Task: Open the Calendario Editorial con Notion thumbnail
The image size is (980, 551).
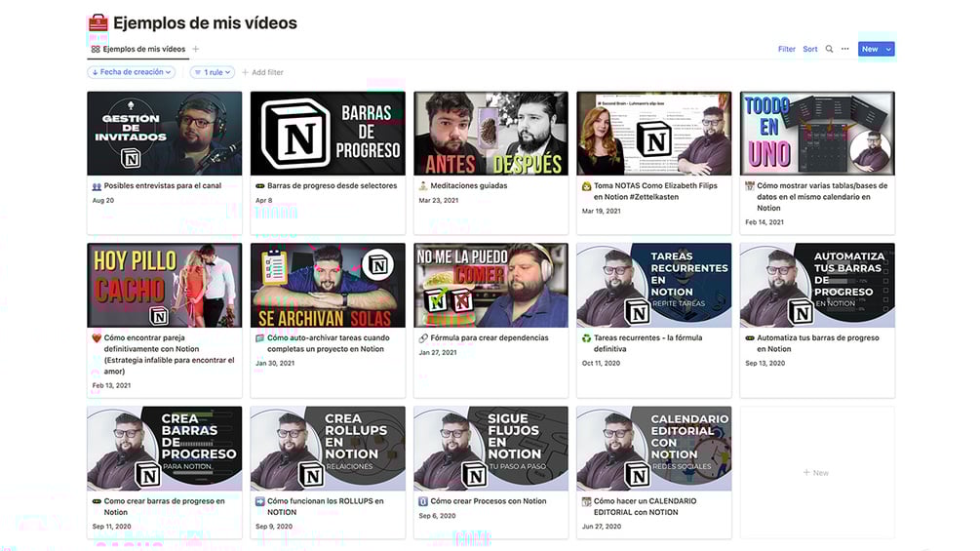Action: coord(653,449)
